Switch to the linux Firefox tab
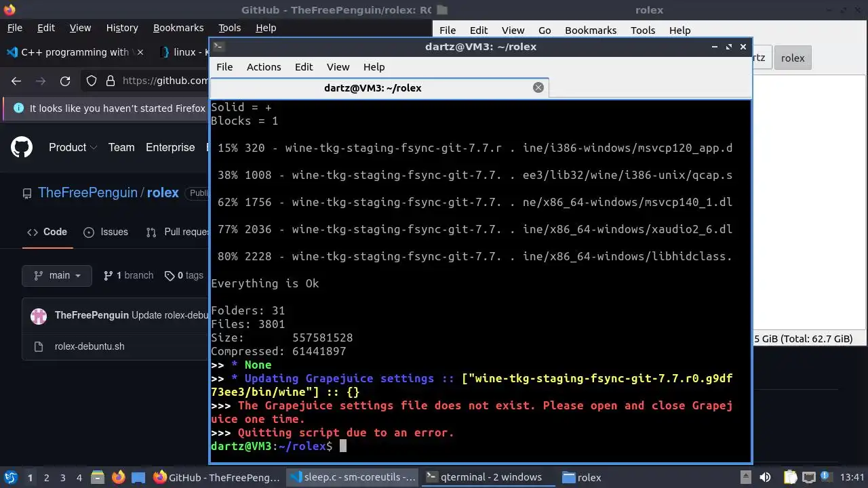The width and height of the screenshot is (868, 488). pyautogui.click(x=183, y=52)
